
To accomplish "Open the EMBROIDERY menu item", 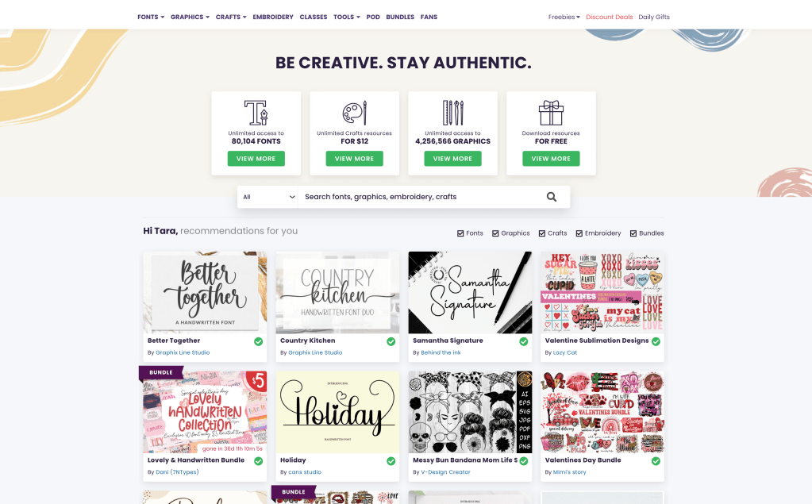I will coord(273,17).
